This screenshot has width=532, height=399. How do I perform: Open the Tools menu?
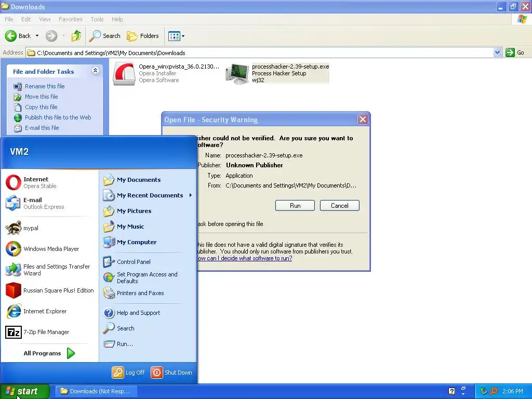97,19
